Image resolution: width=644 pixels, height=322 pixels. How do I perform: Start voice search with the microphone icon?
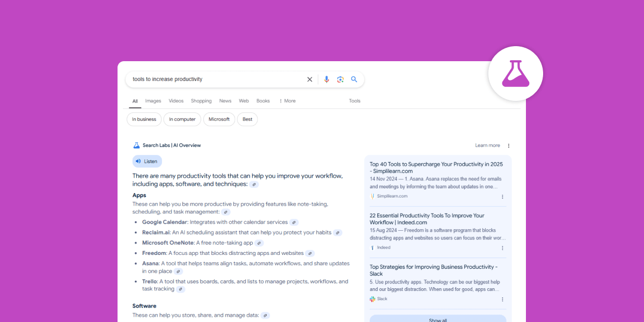pyautogui.click(x=327, y=79)
